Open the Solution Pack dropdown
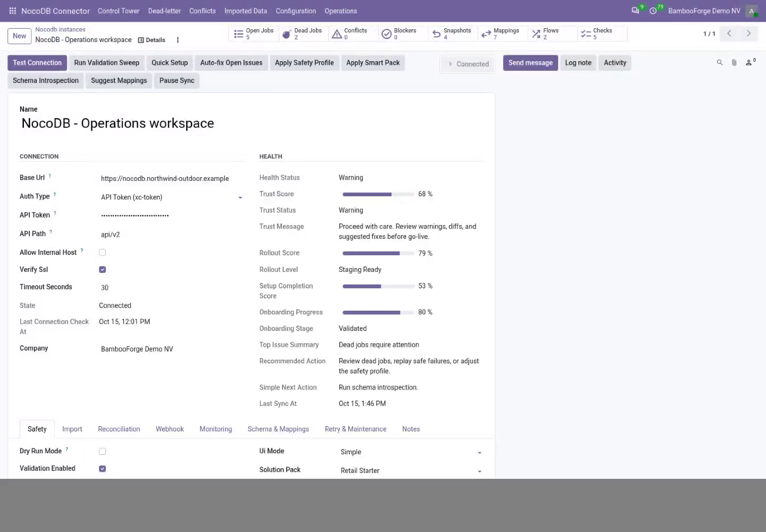 [411, 471]
